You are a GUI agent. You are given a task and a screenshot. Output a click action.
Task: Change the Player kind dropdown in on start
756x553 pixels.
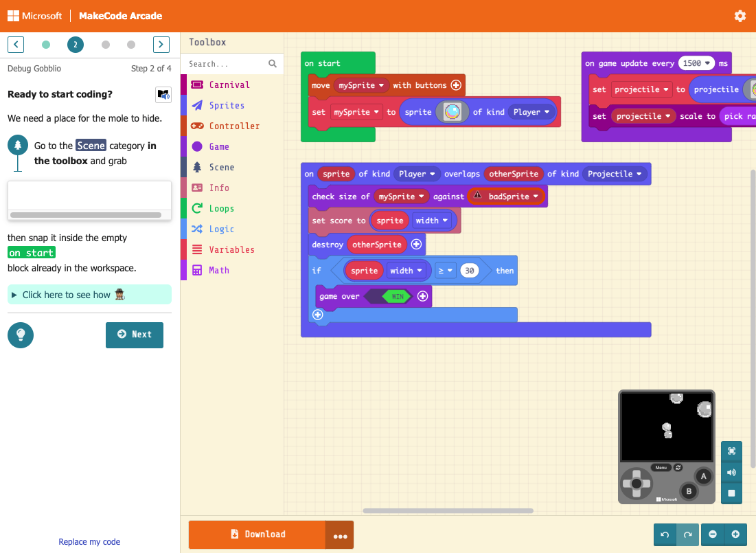coord(531,112)
